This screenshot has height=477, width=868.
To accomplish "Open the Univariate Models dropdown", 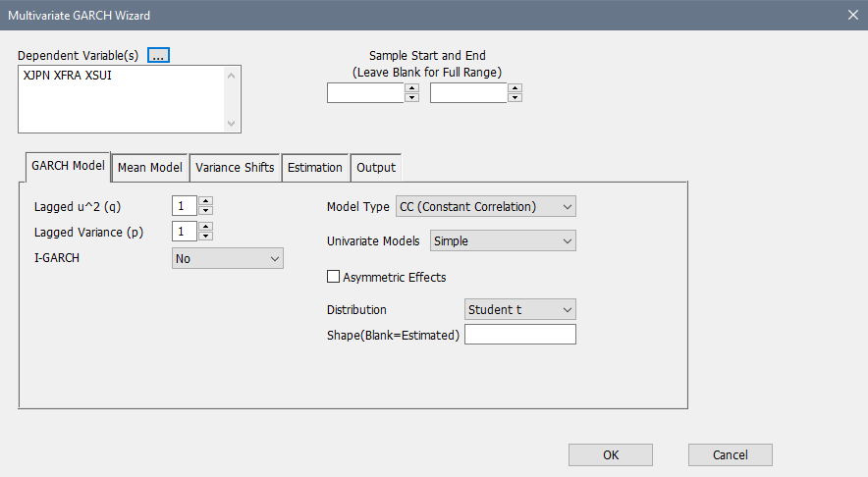I will [503, 240].
